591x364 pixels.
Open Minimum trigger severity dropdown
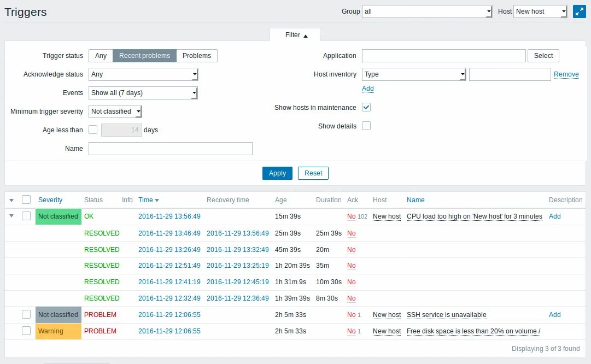pos(115,111)
